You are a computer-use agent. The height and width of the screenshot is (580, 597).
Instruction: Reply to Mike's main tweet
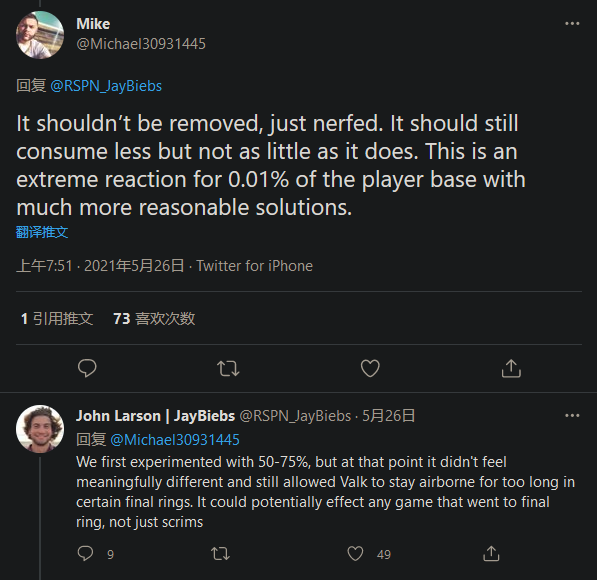[87, 368]
